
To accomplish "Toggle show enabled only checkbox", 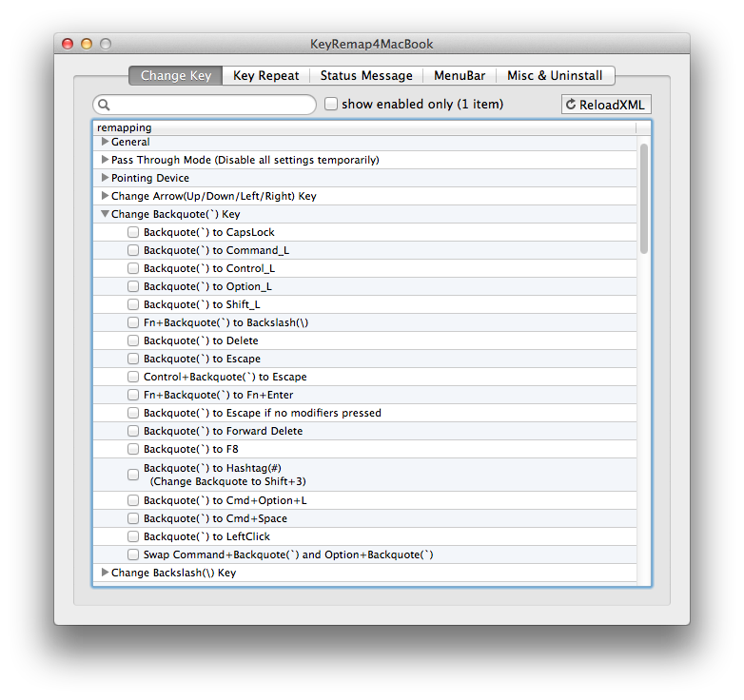I will tap(331, 104).
